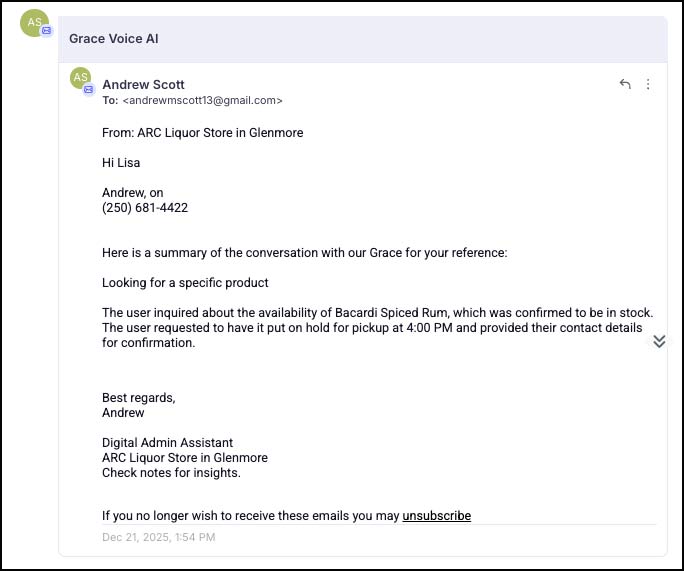Image resolution: width=684 pixels, height=571 pixels.
Task: Click 'Check notes for insights.' text
Action: pos(171,473)
